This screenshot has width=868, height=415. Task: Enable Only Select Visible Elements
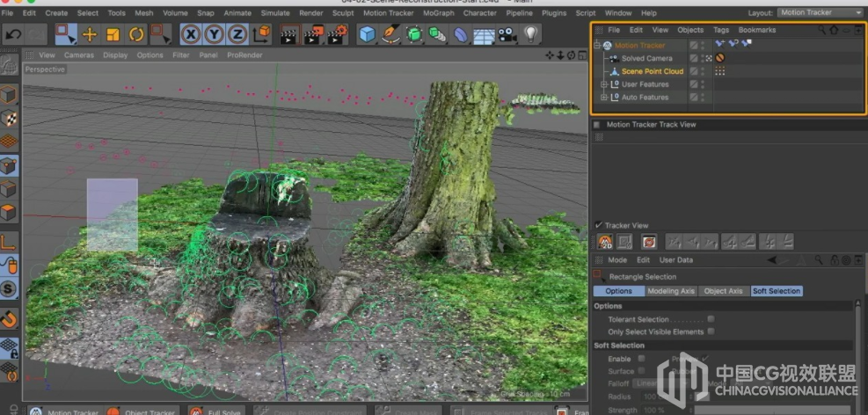coord(711,331)
